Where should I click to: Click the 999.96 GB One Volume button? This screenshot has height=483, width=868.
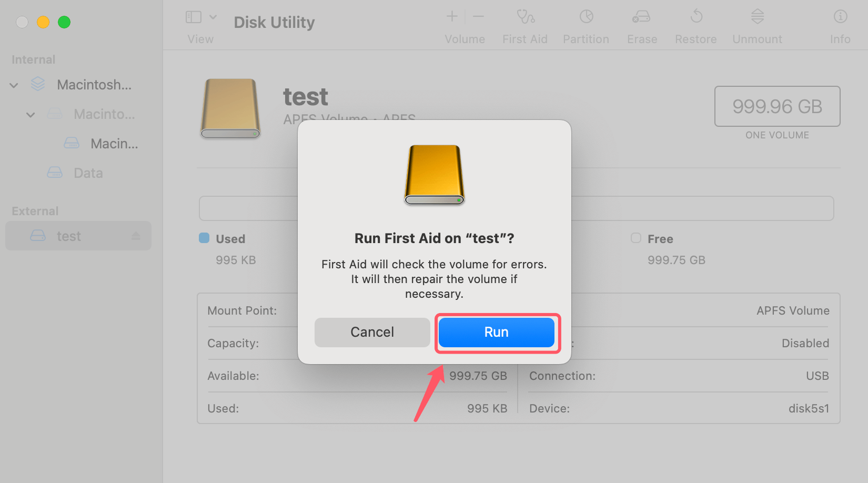[x=777, y=106]
